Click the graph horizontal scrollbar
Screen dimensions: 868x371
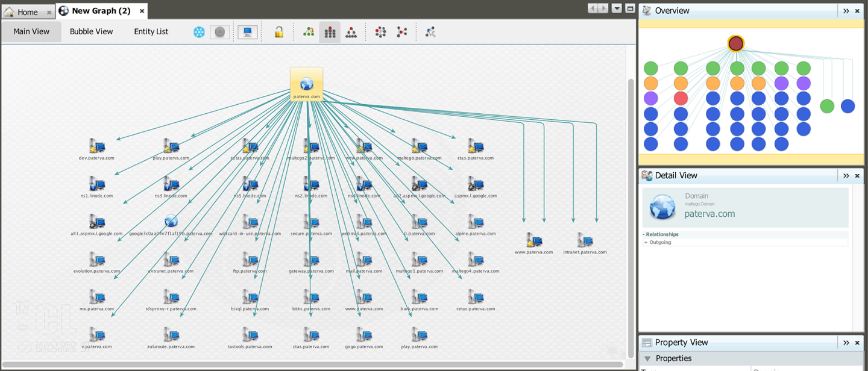tap(313, 364)
